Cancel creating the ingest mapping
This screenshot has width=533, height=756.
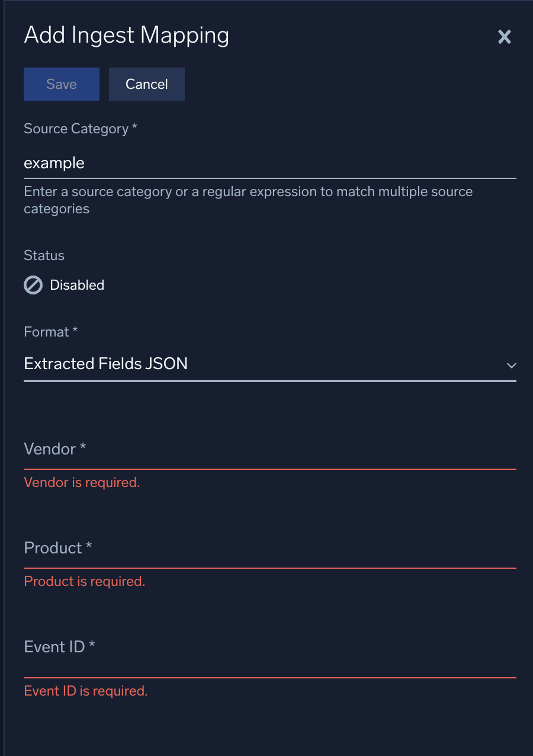[146, 84]
